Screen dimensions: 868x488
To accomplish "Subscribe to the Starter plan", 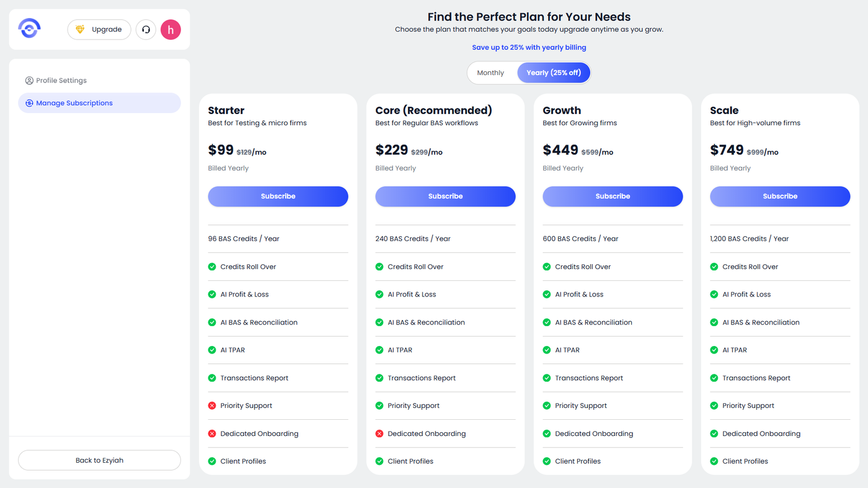I will coord(278,196).
